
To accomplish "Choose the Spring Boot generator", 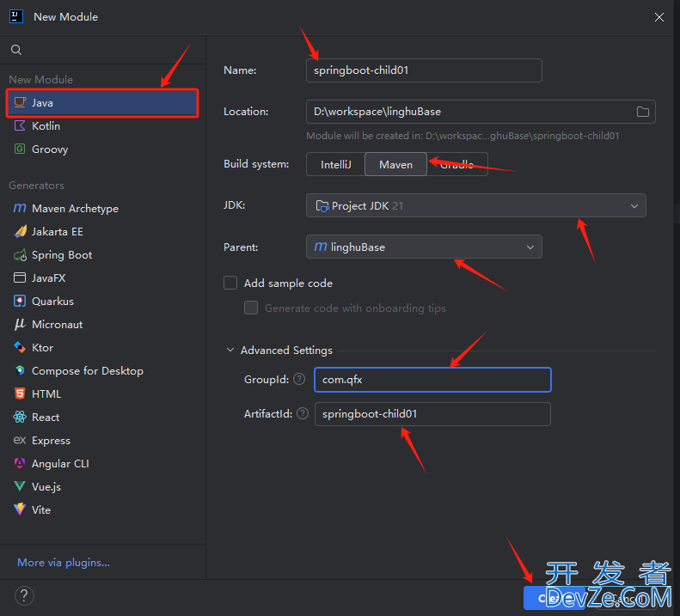I will pos(102,255).
